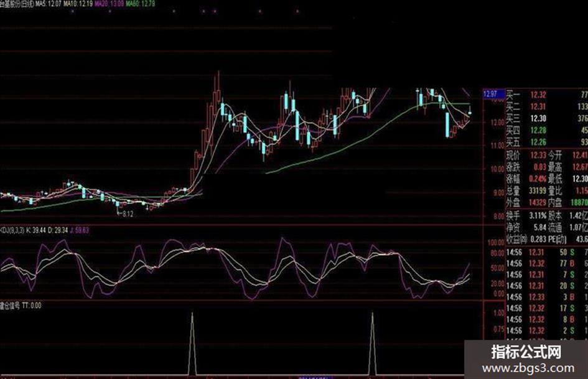The image size is (588, 379).
Task: Select the 14:56 trade row with volume 50 S
Action: 547,253
